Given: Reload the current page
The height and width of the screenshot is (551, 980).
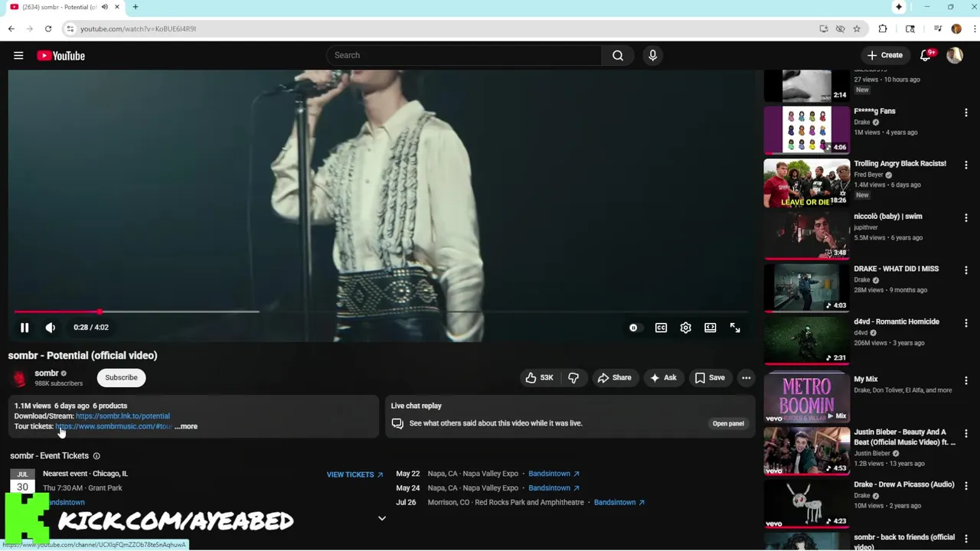Looking at the screenshot, I should (x=47, y=28).
